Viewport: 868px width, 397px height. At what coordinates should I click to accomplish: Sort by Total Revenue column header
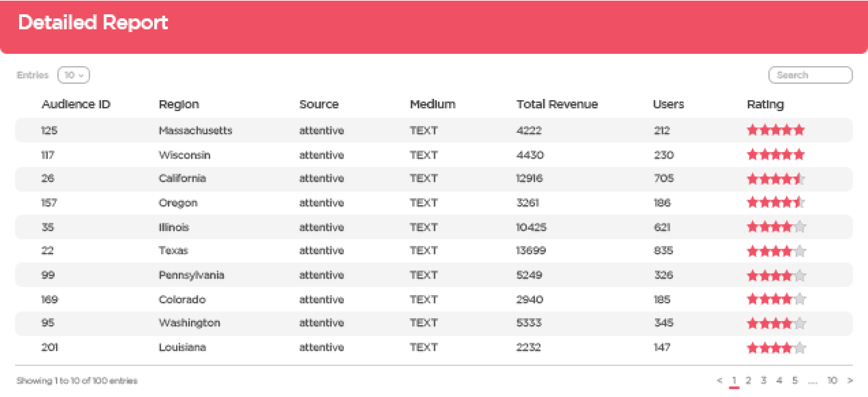[557, 104]
